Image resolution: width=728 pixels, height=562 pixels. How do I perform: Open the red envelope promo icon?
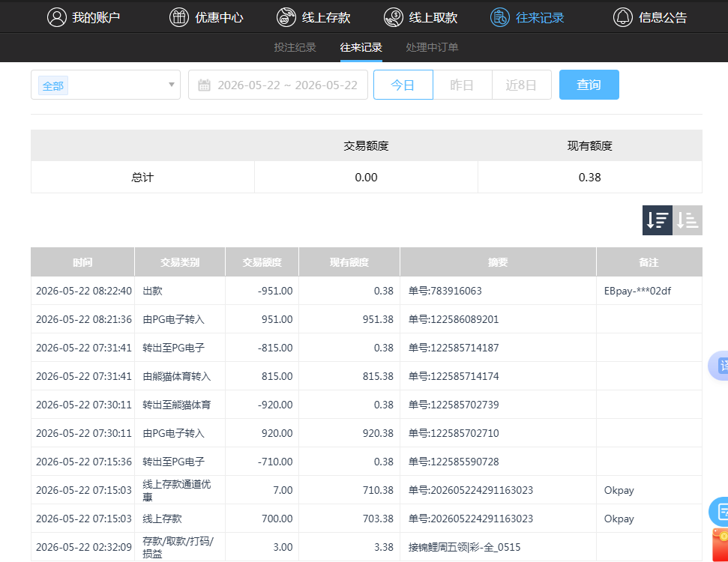[720, 545]
